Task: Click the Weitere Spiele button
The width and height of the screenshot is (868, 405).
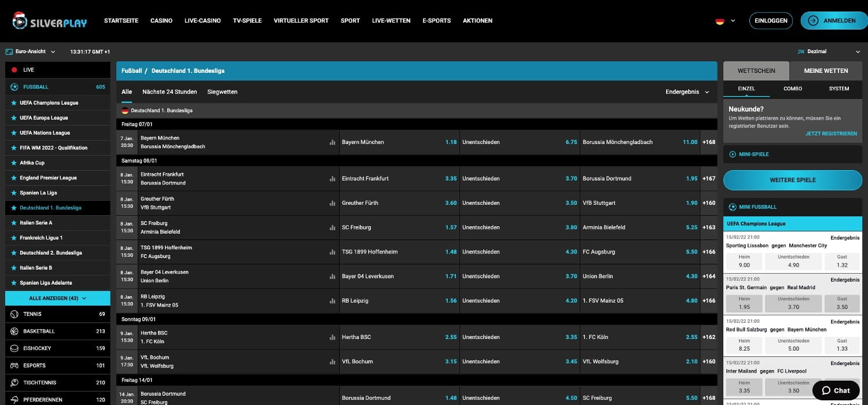Action: [793, 180]
